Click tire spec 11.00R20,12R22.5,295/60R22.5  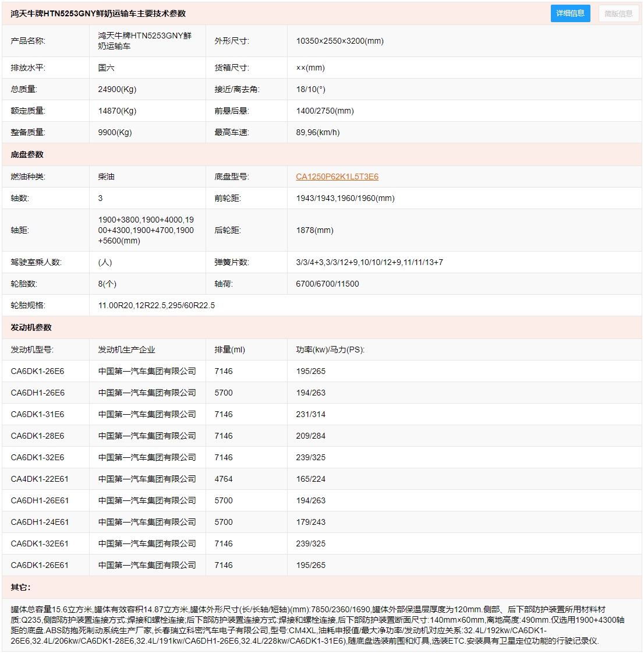(156, 305)
